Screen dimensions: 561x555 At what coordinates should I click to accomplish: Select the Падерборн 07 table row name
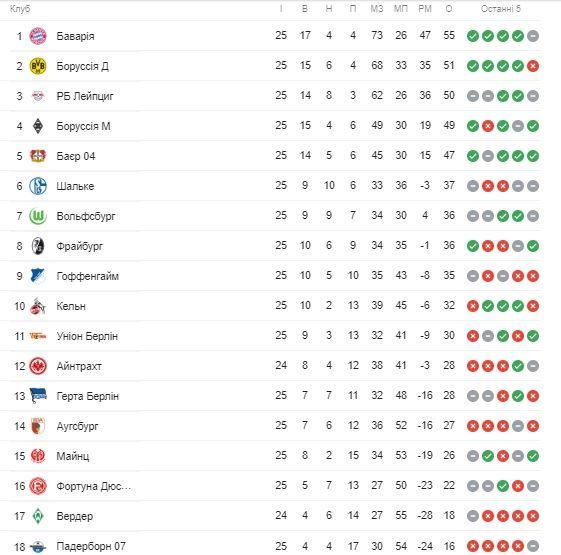point(91,546)
